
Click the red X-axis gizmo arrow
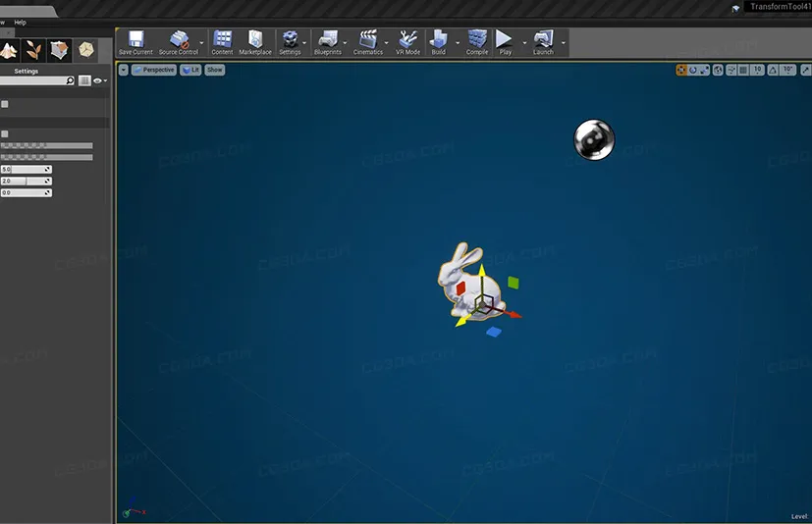(514, 314)
